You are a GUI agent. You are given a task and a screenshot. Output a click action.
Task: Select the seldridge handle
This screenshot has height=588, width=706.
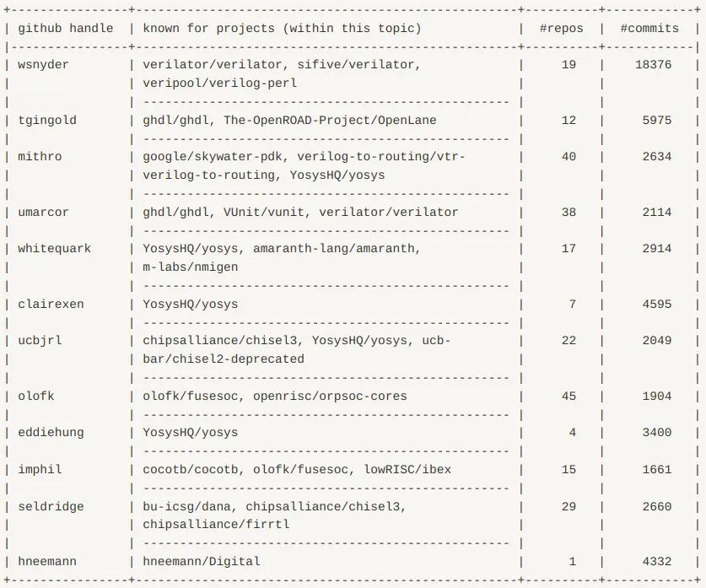click(51, 506)
